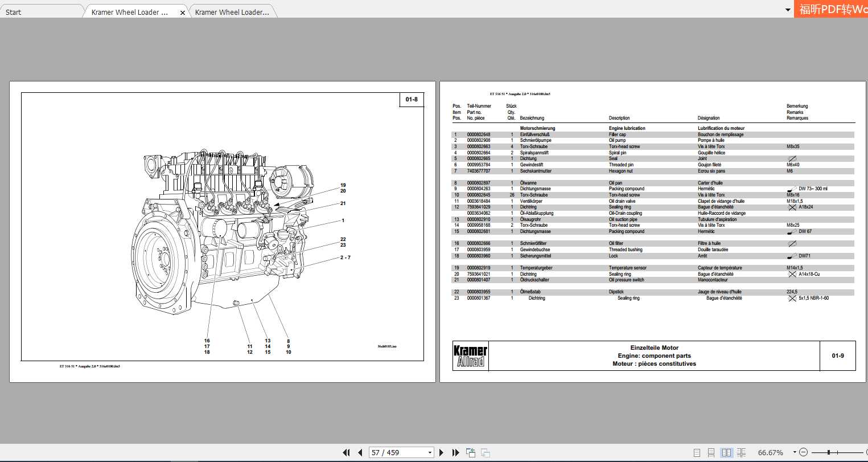Adjust the zoom slider handle
Viewport: 868px width, 462px height.
pos(829,452)
